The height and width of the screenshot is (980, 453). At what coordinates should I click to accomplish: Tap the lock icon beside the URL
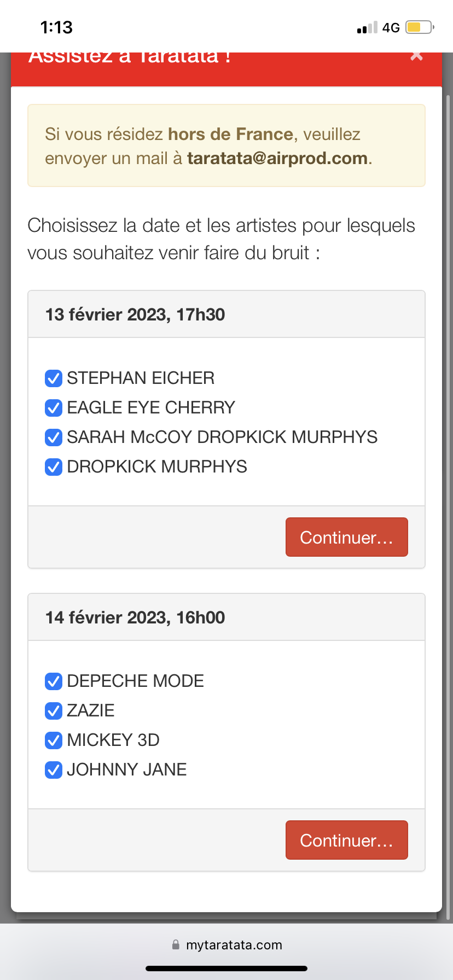point(176,944)
